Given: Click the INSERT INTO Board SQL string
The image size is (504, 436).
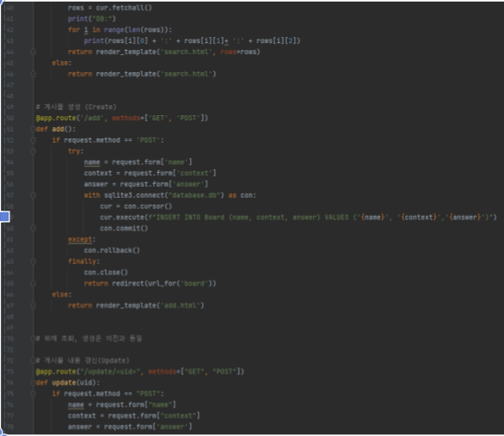Looking at the screenshot, I should tap(321, 218).
